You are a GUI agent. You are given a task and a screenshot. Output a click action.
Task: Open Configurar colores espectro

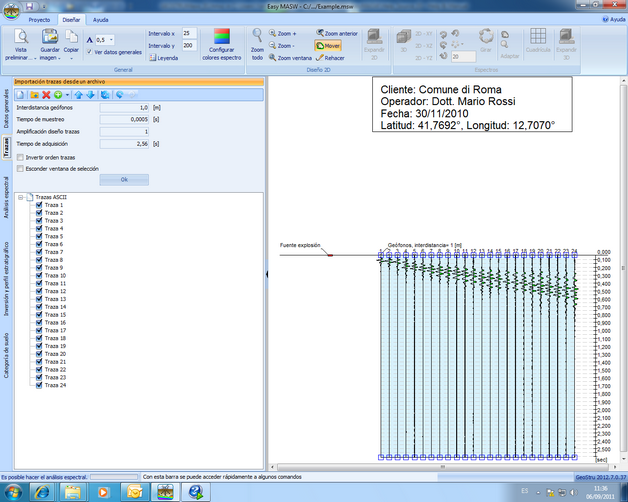click(x=221, y=44)
